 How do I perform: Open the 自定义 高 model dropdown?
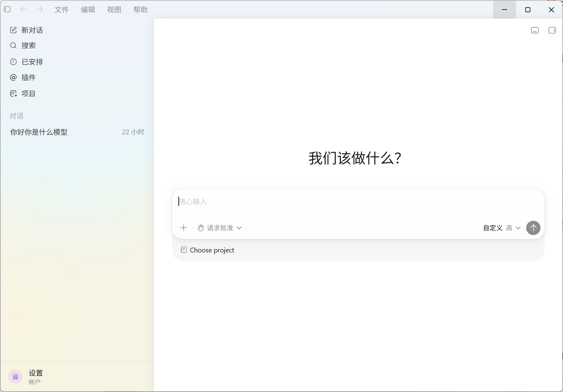click(x=502, y=228)
